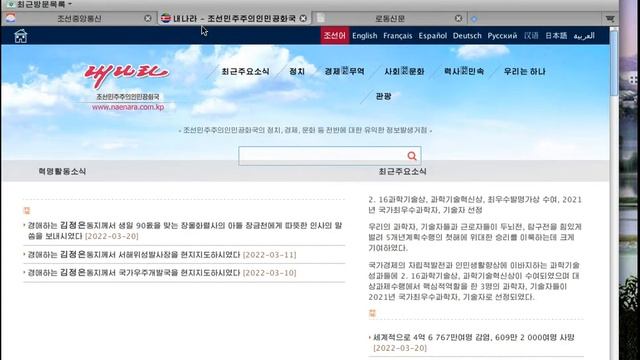Open the article dated 2022-03-20 about 장울화
Image resolution: width=640 pixels, height=360 pixels.
[184, 231]
